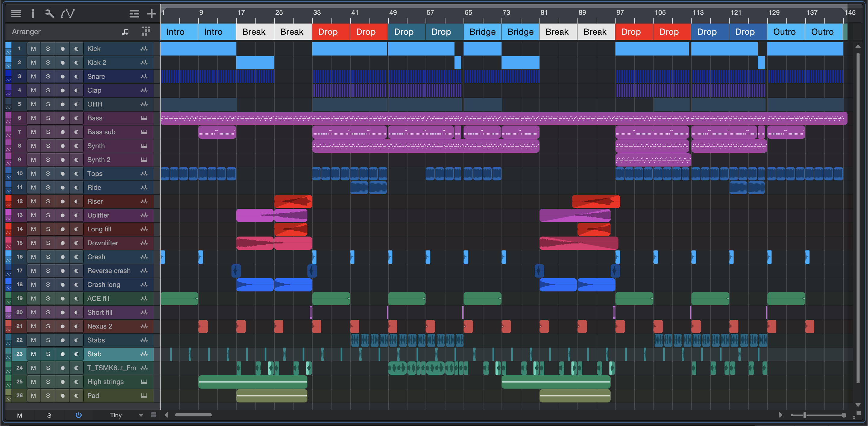Solo the Snare track
The height and width of the screenshot is (426, 868).
click(48, 77)
